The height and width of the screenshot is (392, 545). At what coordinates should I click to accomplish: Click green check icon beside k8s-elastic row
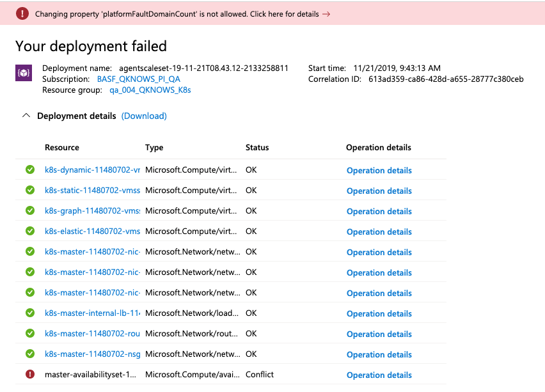30,231
